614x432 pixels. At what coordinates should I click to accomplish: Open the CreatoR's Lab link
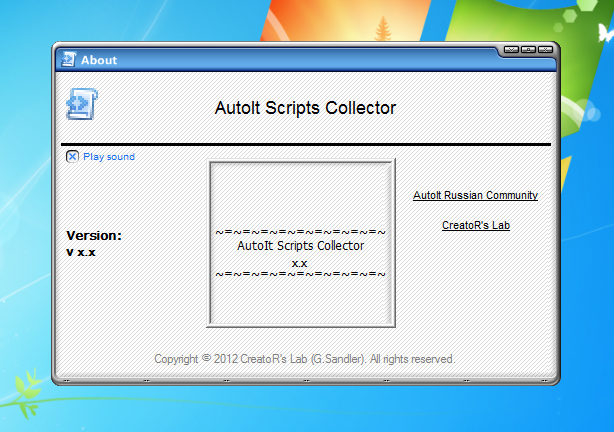click(476, 225)
